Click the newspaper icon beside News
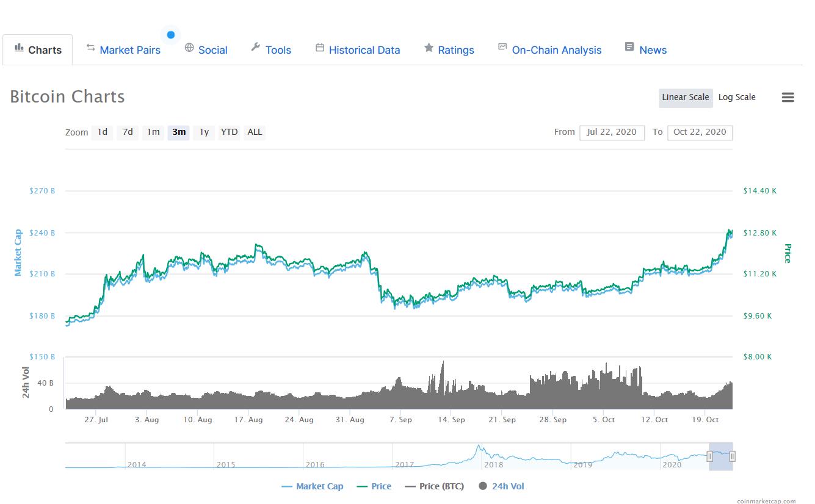815x504 pixels. 629,48
